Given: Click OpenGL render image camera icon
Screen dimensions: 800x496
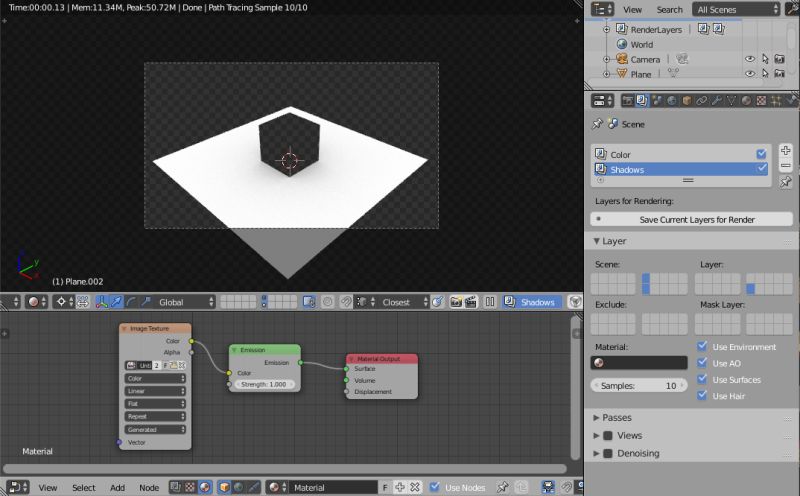Looking at the screenshot, I should coord(456,302).
